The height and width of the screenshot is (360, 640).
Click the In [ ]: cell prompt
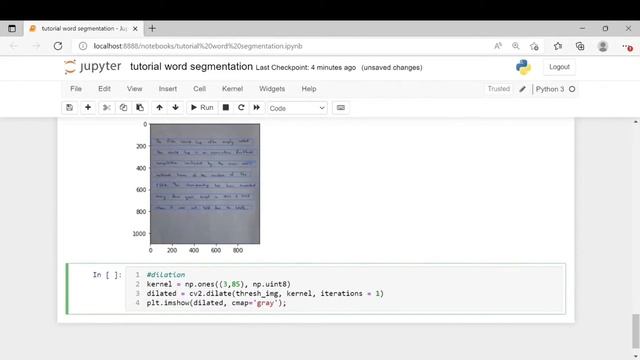tap(107, 275)
